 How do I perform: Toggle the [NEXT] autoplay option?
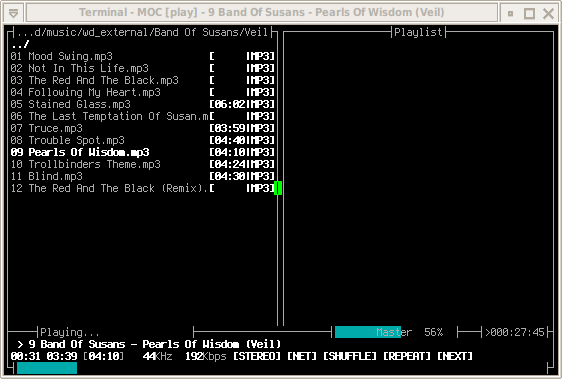455,356
